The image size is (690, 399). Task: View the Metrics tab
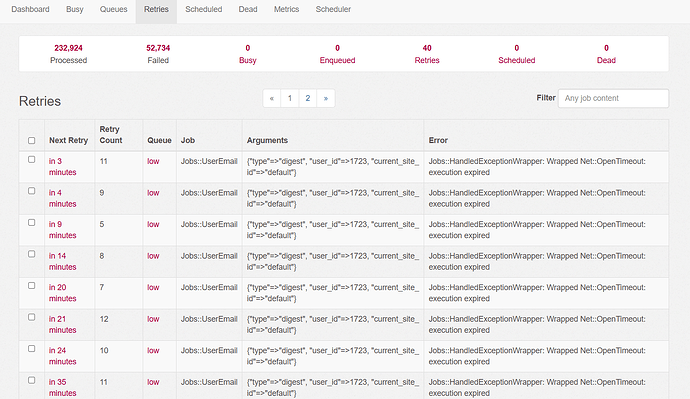click(286, 9)
